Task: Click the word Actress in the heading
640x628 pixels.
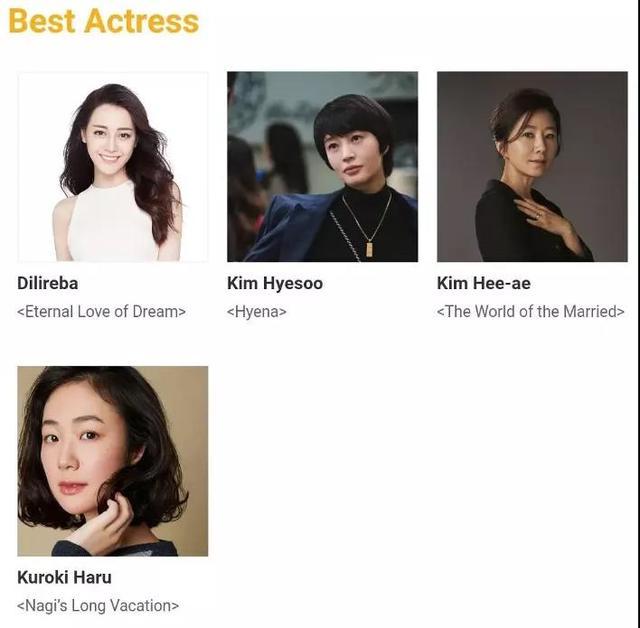Action: tap(142, 21)
